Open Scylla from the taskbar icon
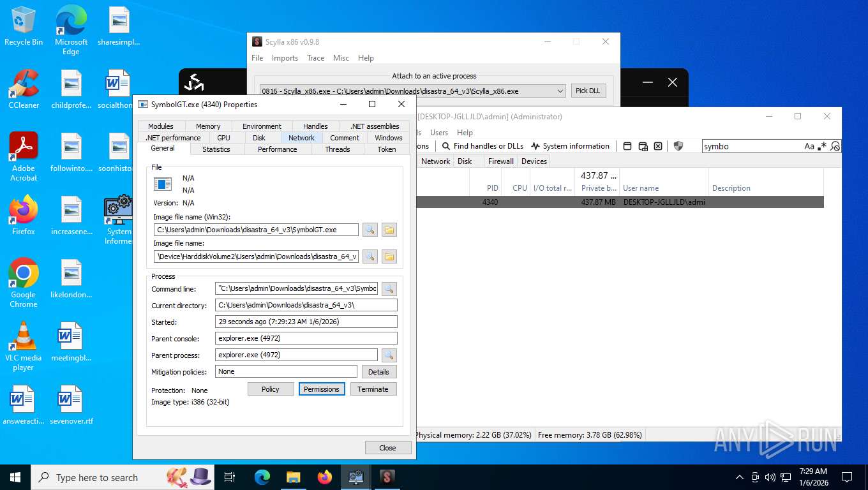 [387, 477]
